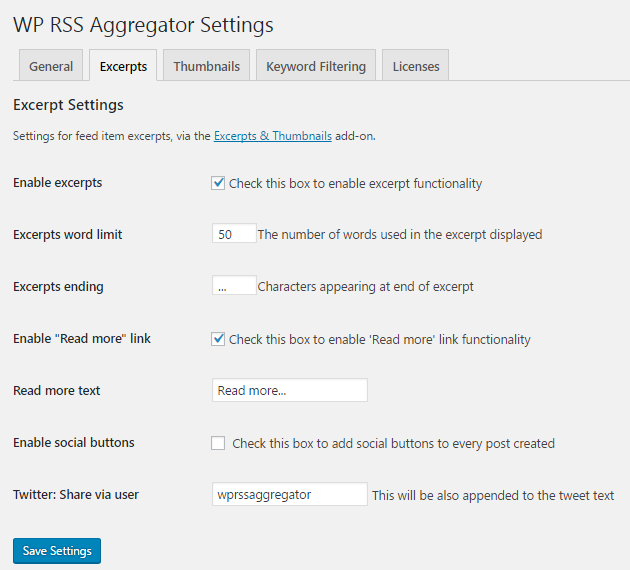Viewport: 630px width, 570px height.
Task: Click the 'Excerpt Settings' heading text
Action: click(68, 105)
